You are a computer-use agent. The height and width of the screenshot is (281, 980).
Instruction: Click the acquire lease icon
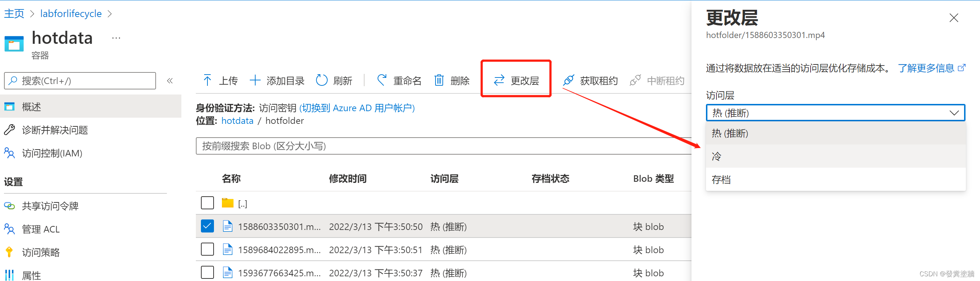pos(568,80)
